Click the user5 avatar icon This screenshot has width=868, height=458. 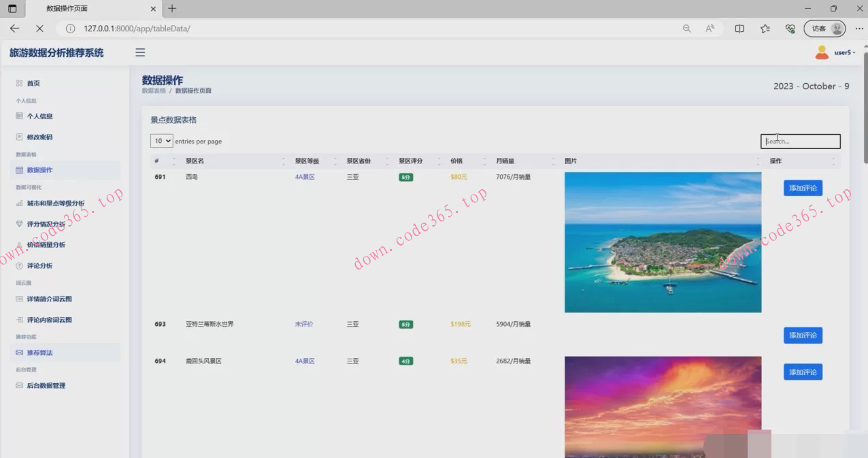[x=822, y=52]
